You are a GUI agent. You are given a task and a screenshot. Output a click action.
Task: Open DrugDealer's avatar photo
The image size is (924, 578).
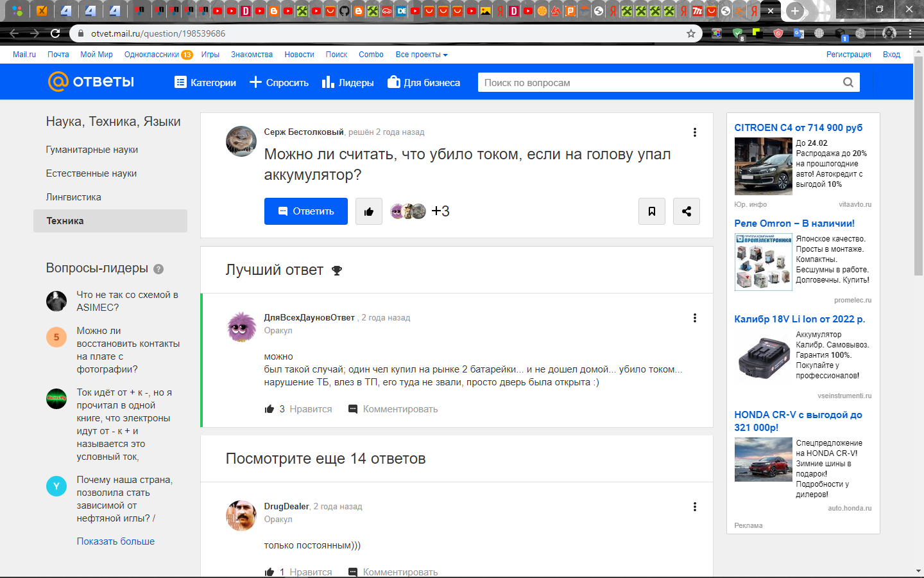241,515
